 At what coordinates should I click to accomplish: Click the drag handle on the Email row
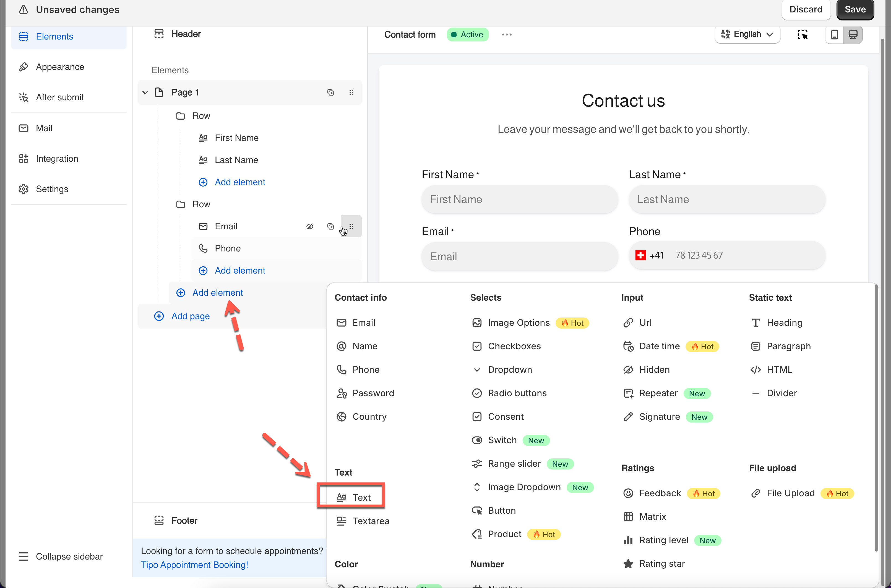point(351,226)
